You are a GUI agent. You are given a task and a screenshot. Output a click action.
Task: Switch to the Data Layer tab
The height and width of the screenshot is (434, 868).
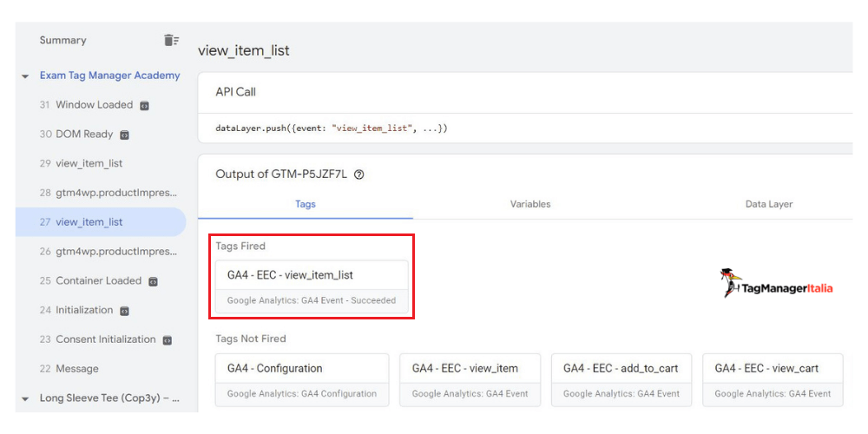[x=769, y=204]
